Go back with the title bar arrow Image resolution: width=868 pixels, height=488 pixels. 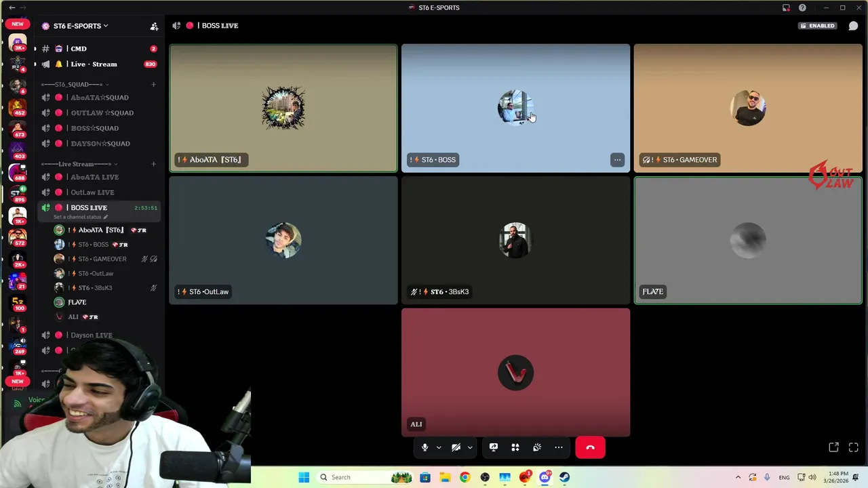click(x=12, y=7)
